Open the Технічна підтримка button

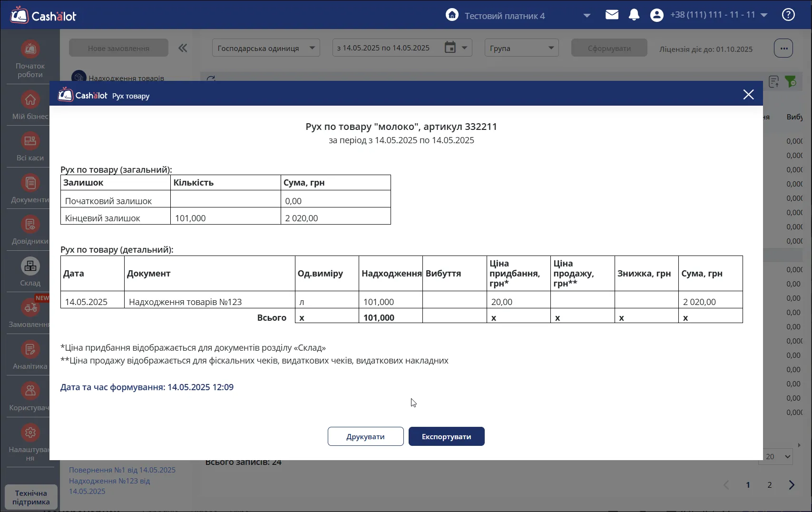point(31,497)
